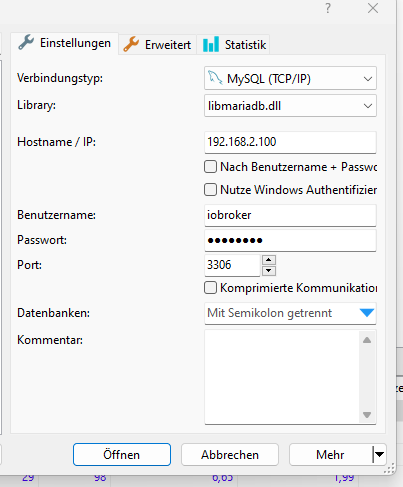
Task: Decrease port with the down arrow
Action: 269,271
